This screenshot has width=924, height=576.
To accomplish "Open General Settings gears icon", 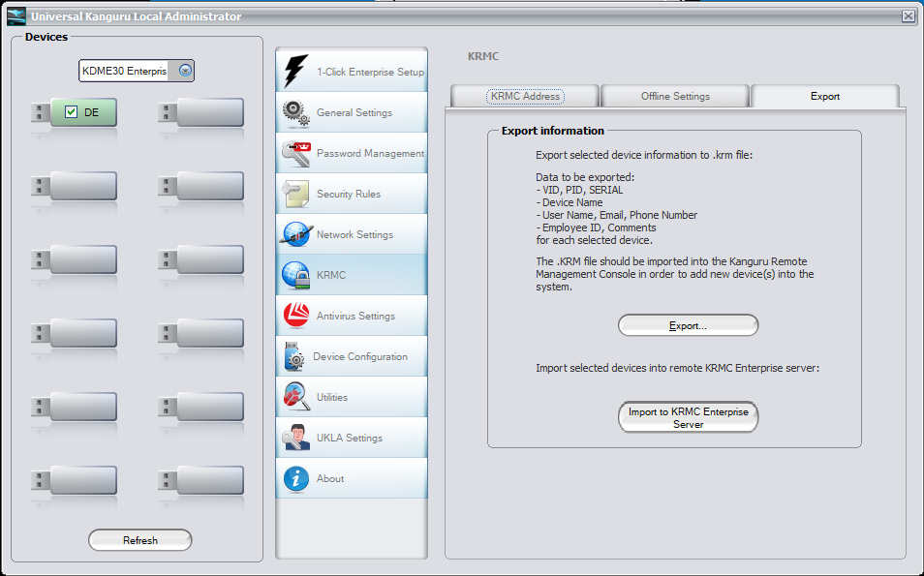I will pos(295,112).
